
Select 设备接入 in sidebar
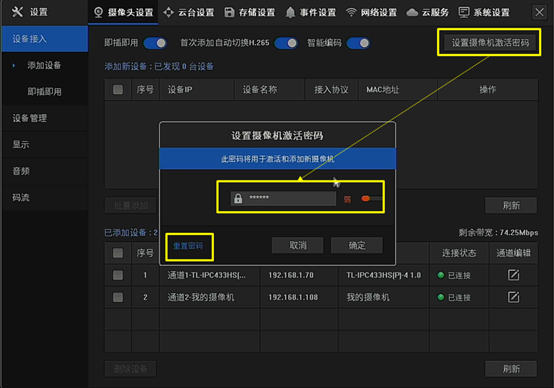[45, 39]
